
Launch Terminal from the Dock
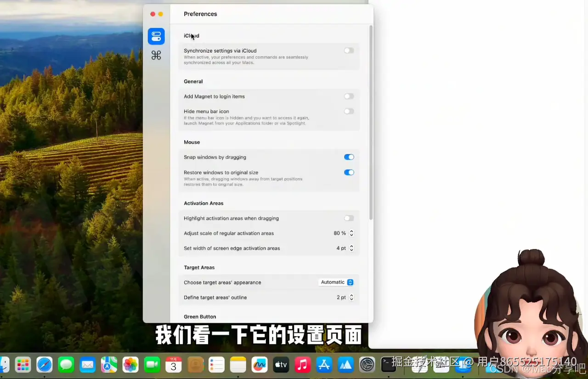389,365
